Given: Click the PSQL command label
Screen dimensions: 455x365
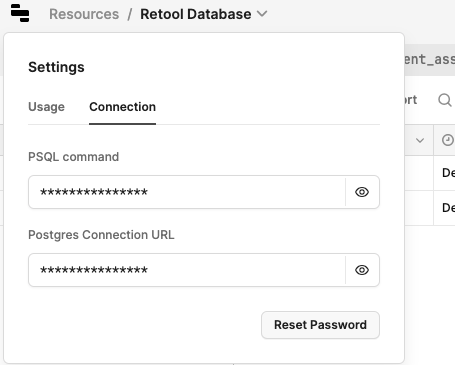Looking at the screenshot, I should tap(73, 157).
